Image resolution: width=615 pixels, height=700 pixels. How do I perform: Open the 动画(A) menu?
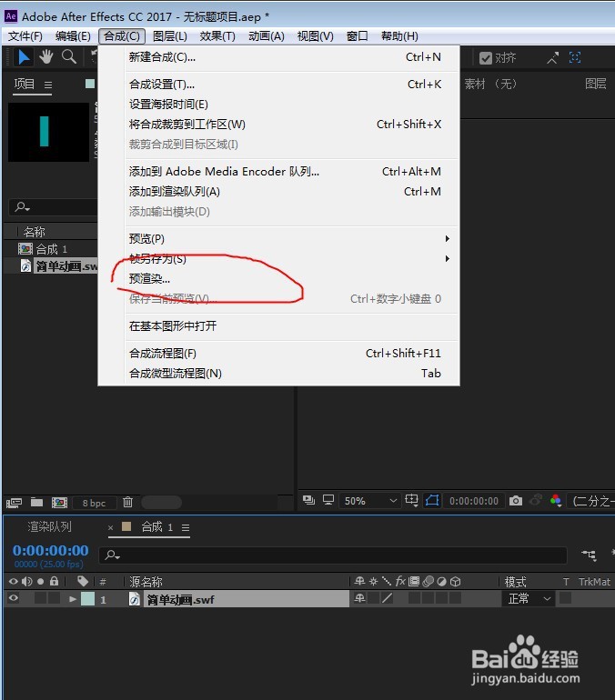267,36
